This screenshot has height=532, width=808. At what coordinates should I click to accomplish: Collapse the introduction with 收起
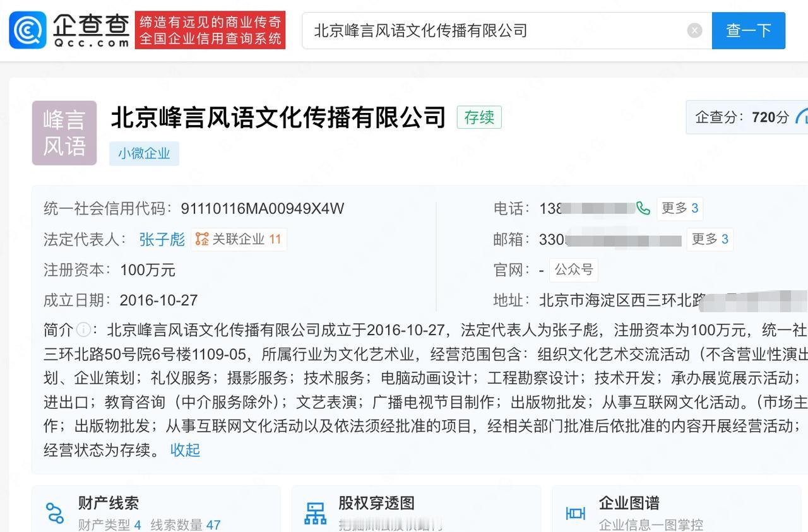pos(185,450)
